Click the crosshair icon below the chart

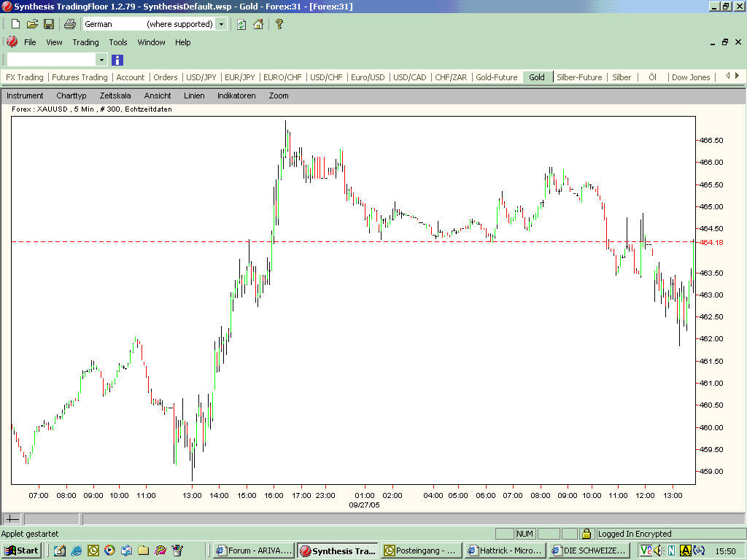(x=12, y=518)
